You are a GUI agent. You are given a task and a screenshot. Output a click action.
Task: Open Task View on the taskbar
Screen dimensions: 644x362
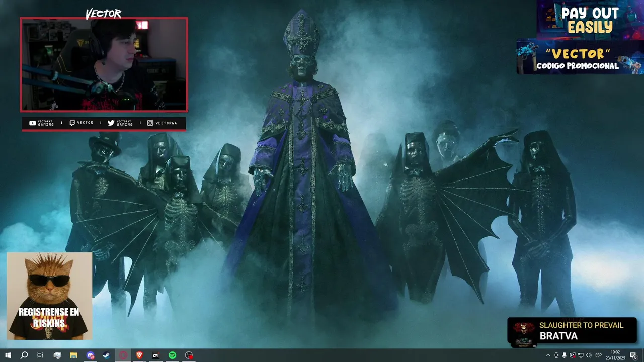[40, 355]
